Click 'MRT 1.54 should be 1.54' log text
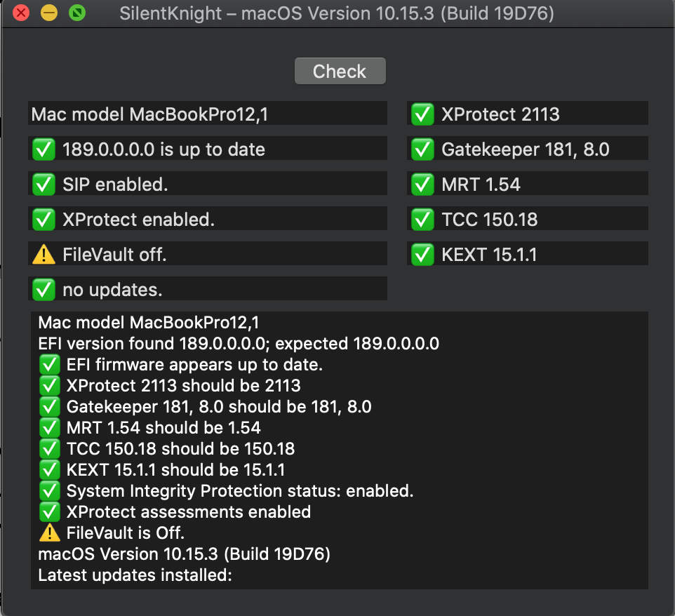 (163, 428)
